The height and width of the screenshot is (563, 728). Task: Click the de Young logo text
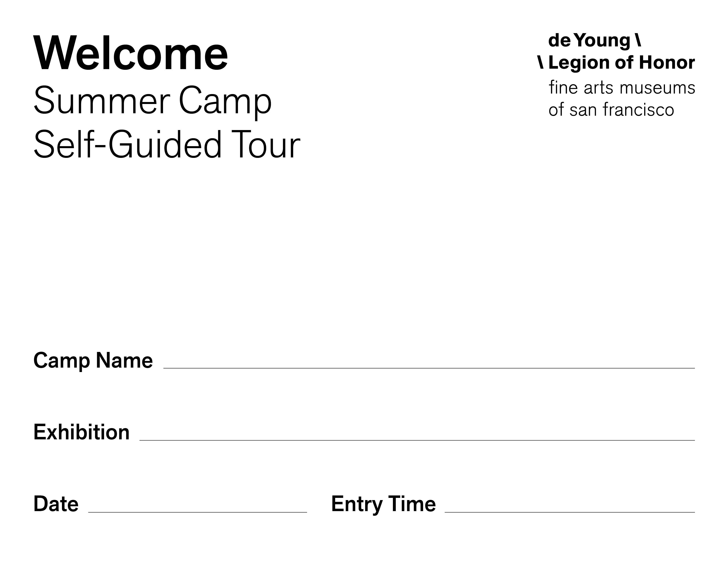[x=589, y=41]
